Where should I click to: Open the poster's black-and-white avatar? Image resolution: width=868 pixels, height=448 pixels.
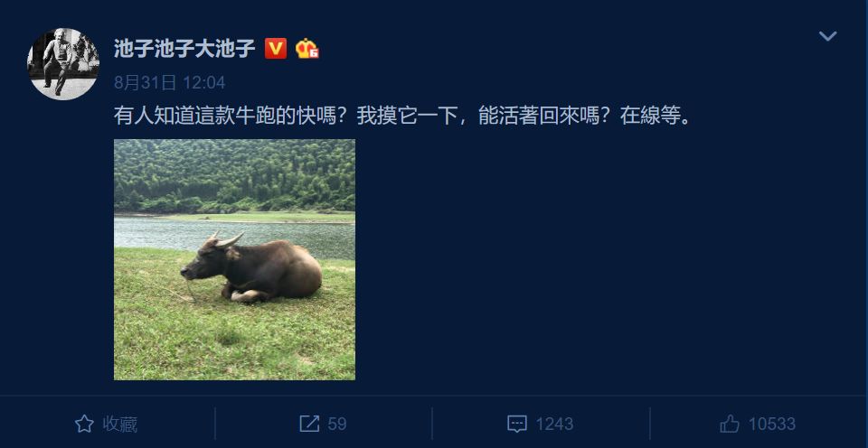coord(63,64)
